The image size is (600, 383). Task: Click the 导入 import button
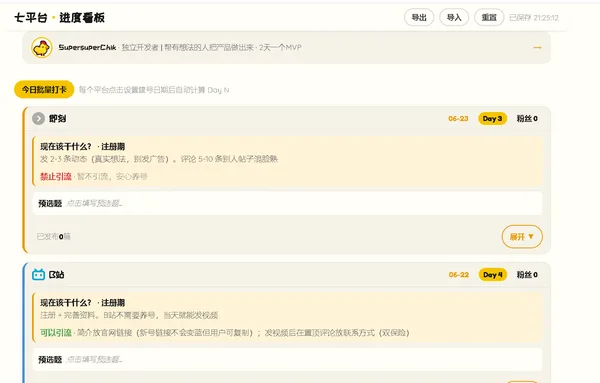[x=454, y=17]
